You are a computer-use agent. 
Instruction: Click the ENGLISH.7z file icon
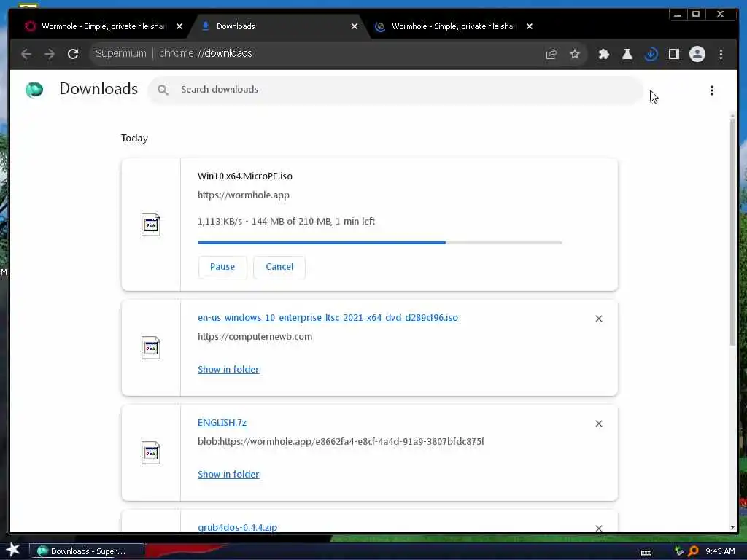pyautogui.click(x=151, y=453)
